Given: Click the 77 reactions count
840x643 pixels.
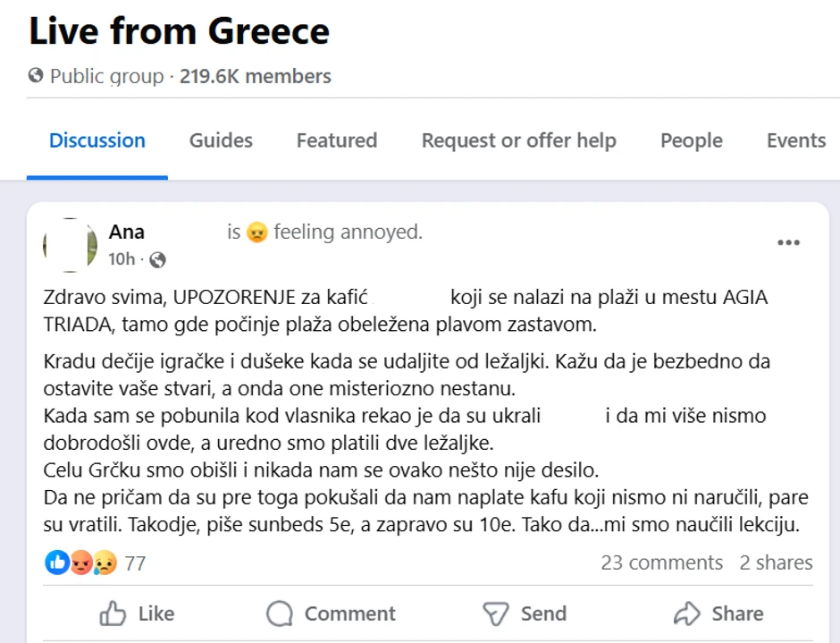Looking at the screenshot, I should click(x=135, y=563).
